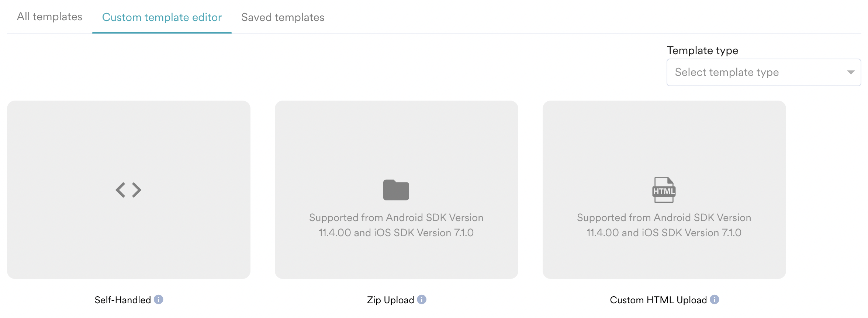The image size is (868, 318).
Task: Open the Saved templates tab
Action: (282, 17)
